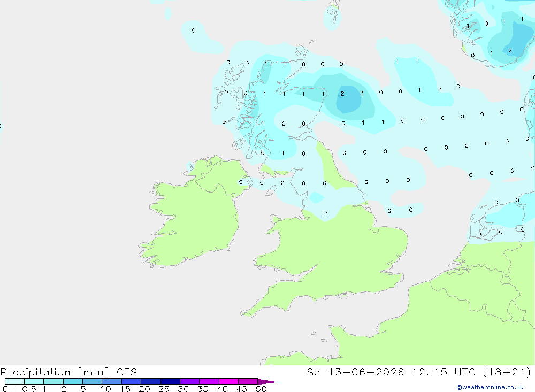Click the '25' legend scale label
The image size is (535, 392).
164,389
